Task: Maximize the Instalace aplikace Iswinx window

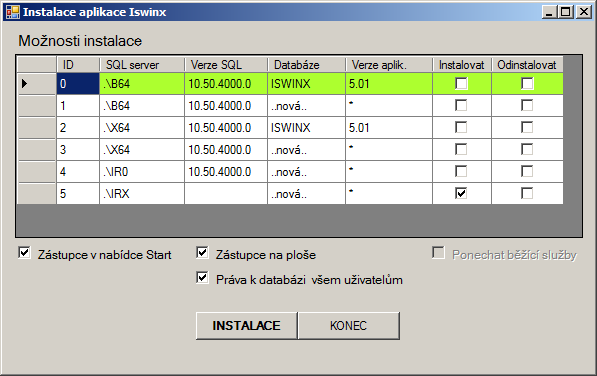Action: [x=566, y=12]
